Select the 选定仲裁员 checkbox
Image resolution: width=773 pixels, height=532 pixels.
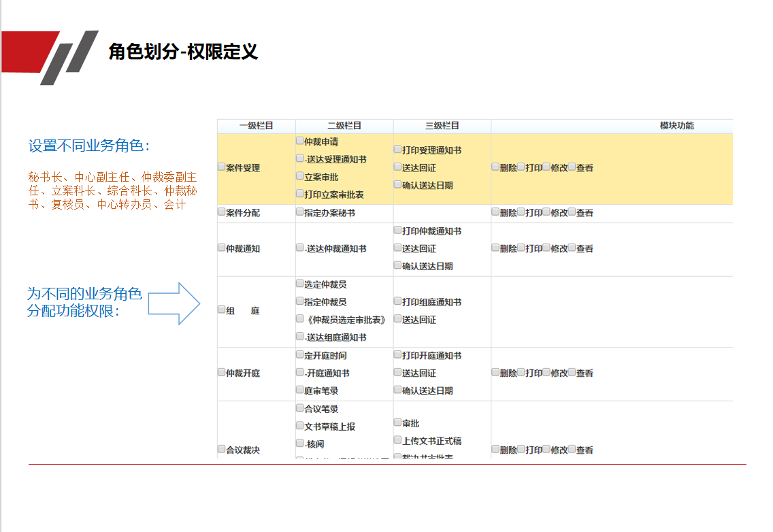(x=300, y=283)
